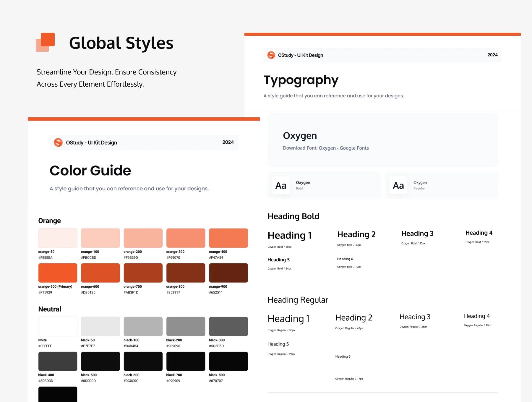Click the #3D3D3D hex value

coord(46,381)
